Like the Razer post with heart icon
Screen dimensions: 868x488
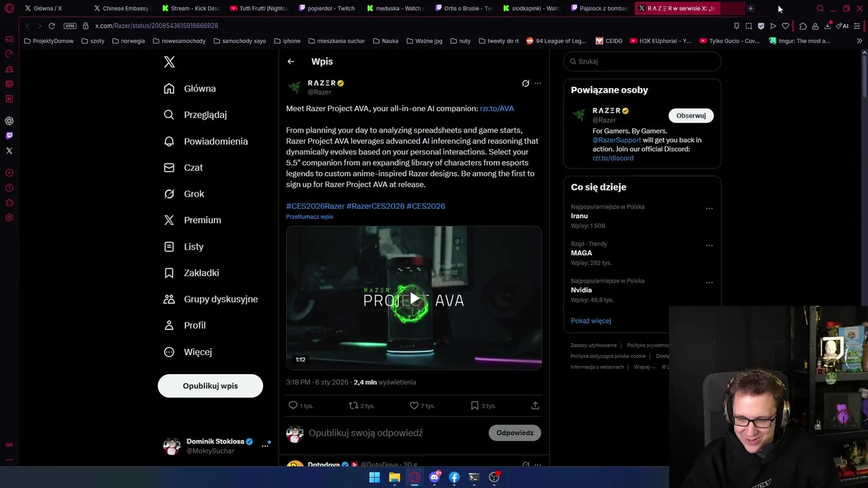(x=414, y=405)
